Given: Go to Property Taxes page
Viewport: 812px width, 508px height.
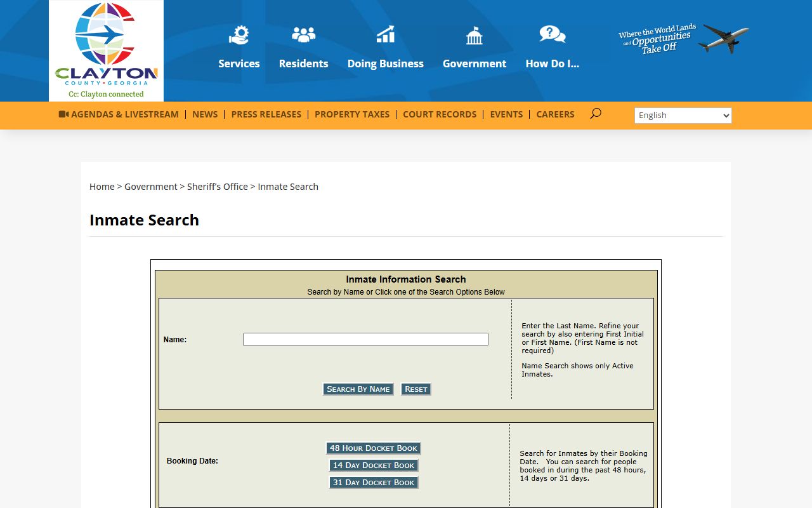Looking at the screenshot, I should (x=352, y=114).
